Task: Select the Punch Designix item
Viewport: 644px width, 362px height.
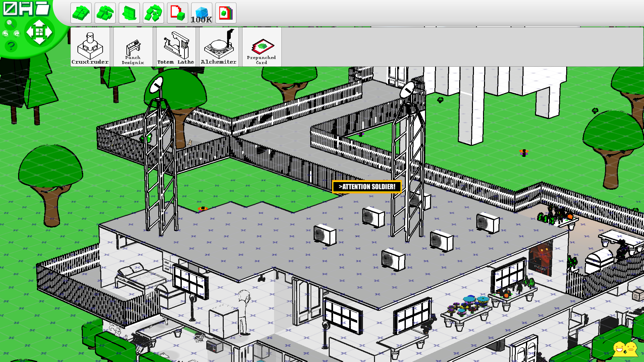Action: click(x=133, y=47)
